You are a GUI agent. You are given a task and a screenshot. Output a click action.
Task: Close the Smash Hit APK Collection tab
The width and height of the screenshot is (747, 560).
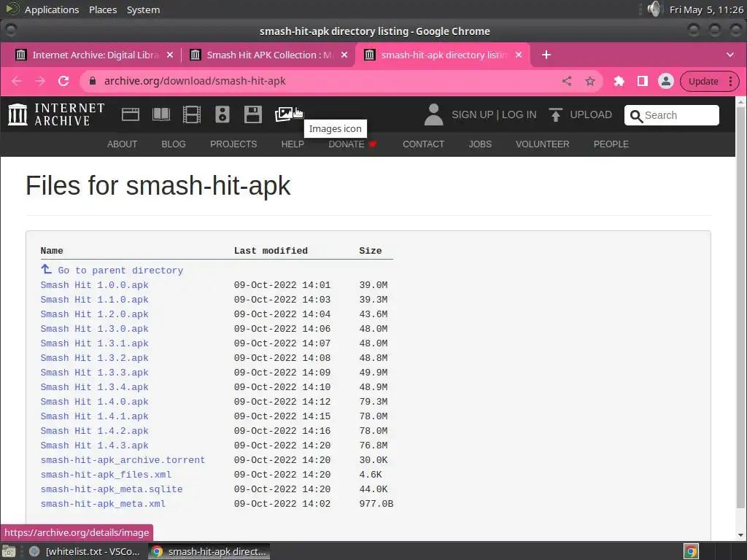pos(344,55)
